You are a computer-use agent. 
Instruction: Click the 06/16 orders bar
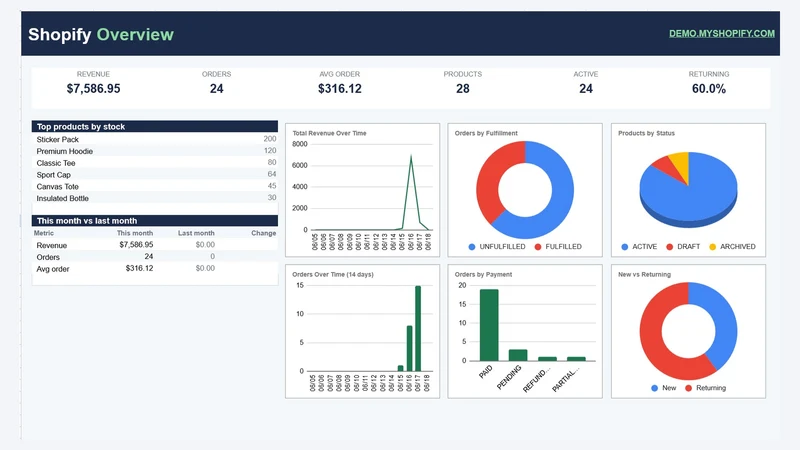pos(409,348)
